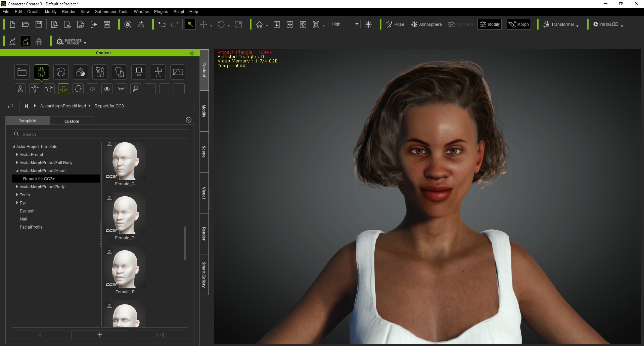The width and height of the screenshot is (644, 346).
Task: Select Repack for CC3+ tree item
Action: click(x=56, y=179)
